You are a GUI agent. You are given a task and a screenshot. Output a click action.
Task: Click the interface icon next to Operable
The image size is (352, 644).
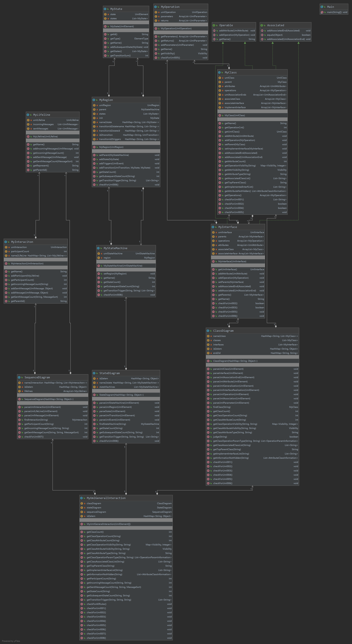tap(214, 25)
